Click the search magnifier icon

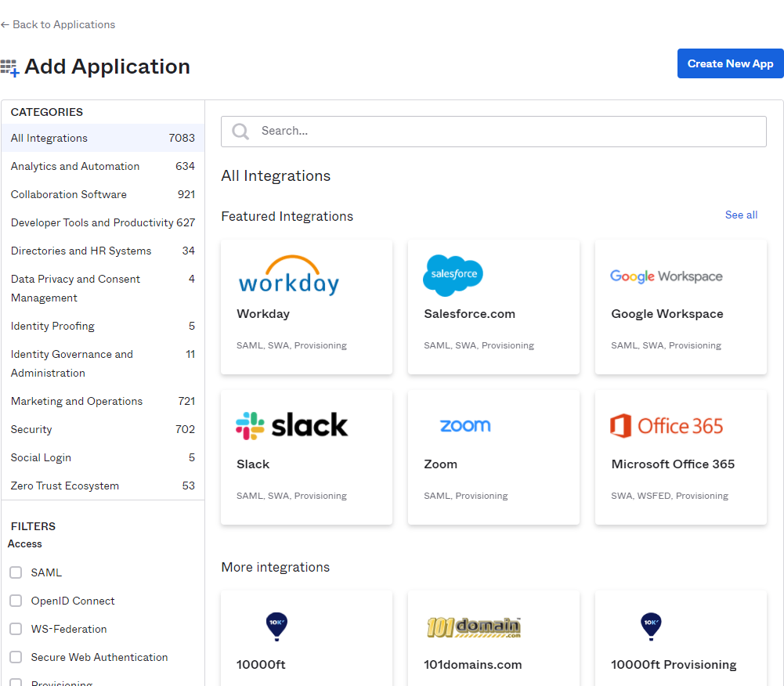pyautogui.click(x=240, y=132)
